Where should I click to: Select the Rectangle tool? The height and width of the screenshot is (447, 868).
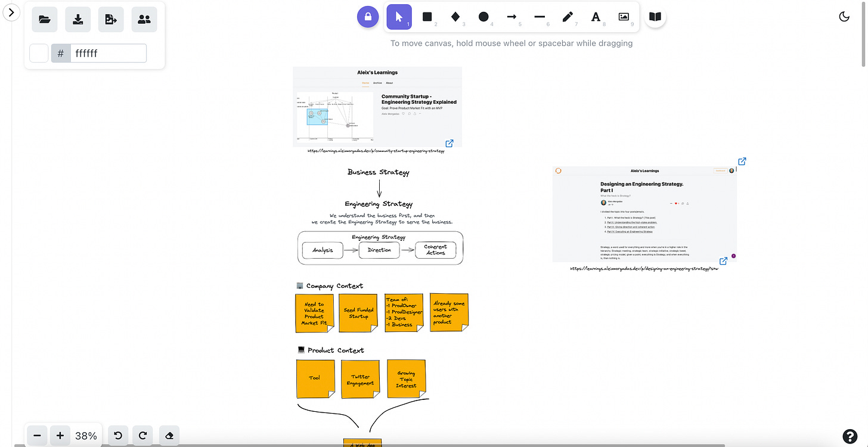[427, 17]
